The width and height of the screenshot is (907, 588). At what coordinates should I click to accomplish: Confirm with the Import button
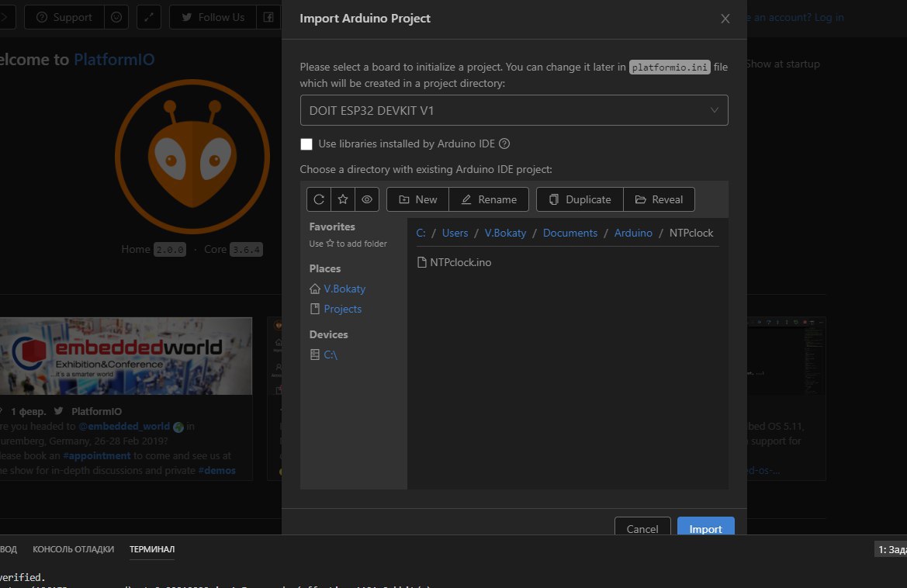706,527
